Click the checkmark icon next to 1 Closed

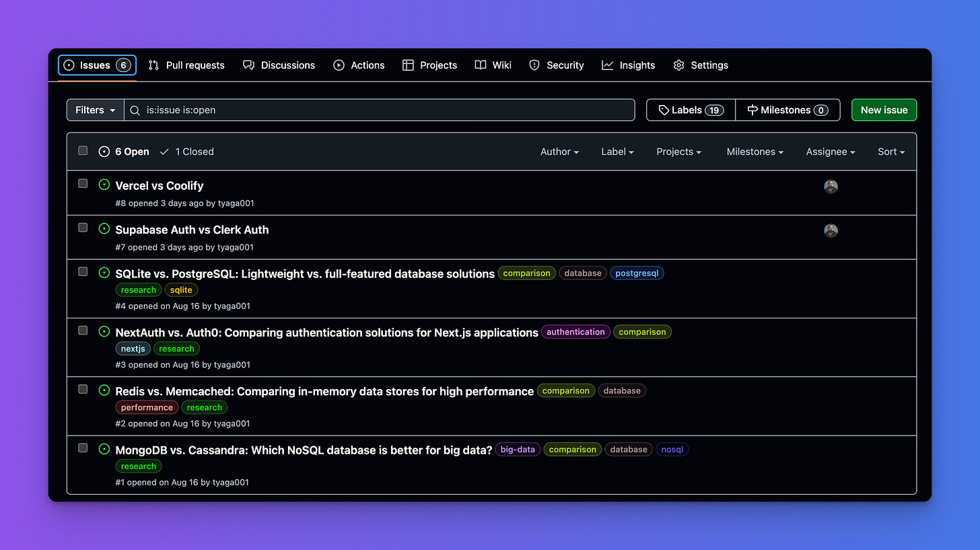(164, 151)
